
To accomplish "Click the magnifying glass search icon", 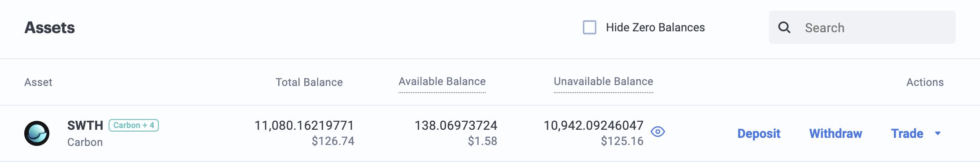I will 784,27.
